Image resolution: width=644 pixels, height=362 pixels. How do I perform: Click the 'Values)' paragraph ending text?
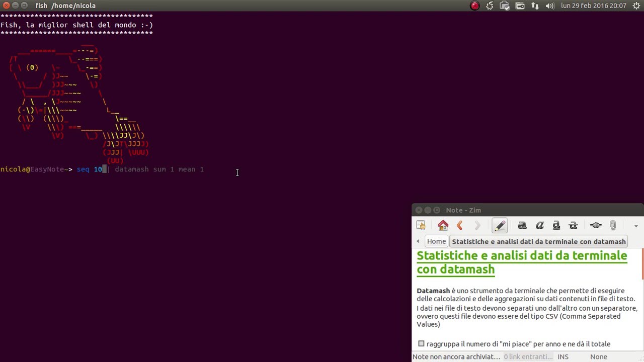(428, 324)
